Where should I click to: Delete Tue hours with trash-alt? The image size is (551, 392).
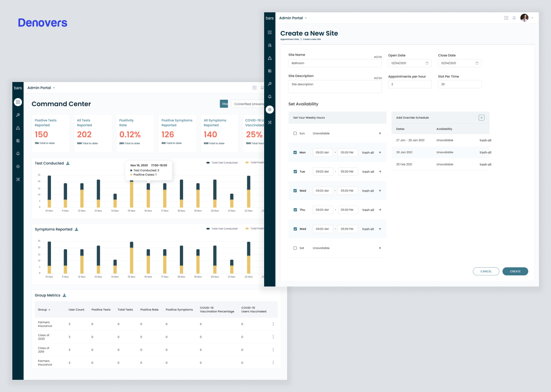point(368,172)
